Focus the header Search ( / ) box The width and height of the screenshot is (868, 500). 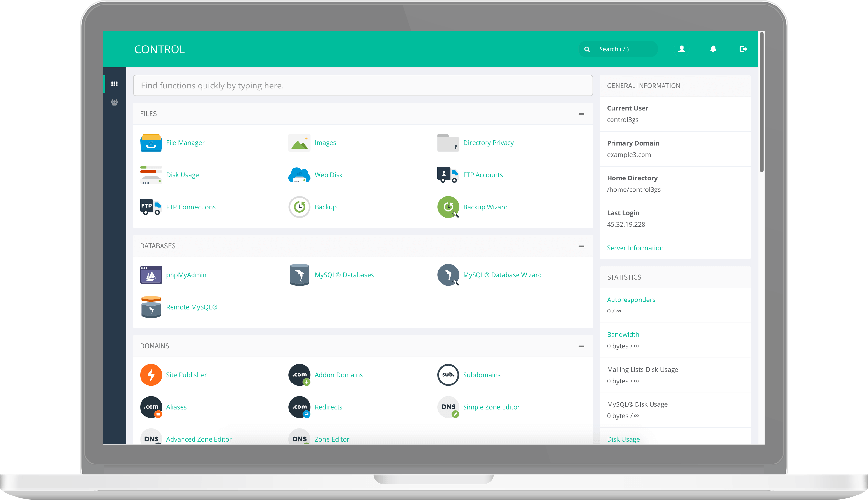(618, 49)
